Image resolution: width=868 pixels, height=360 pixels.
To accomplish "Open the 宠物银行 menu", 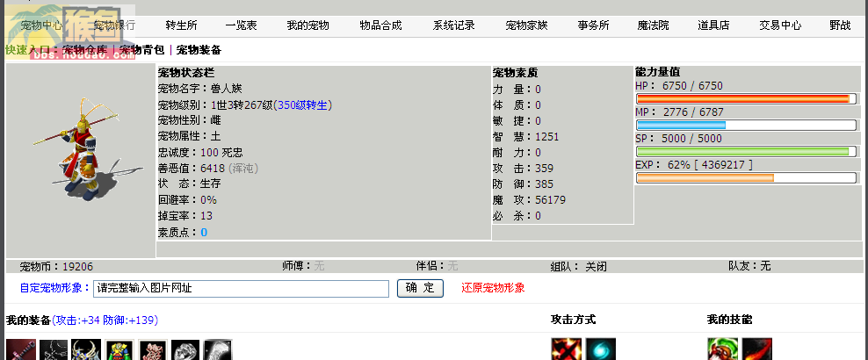I will pyautogui.click(x=114, y=25).
